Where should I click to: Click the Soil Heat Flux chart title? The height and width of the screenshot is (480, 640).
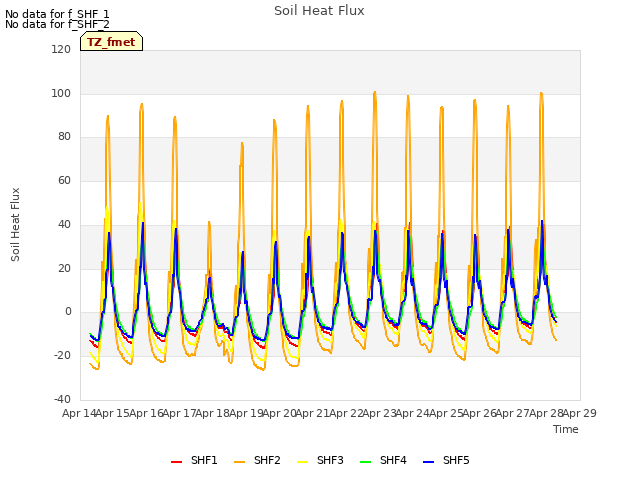(319, 11)
